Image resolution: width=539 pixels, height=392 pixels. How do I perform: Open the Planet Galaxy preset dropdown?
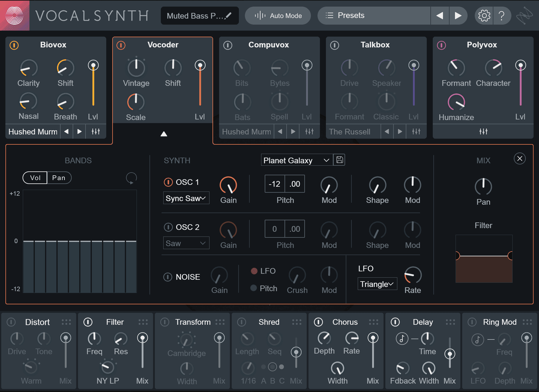pyautogui.click(x=297, y=160)
